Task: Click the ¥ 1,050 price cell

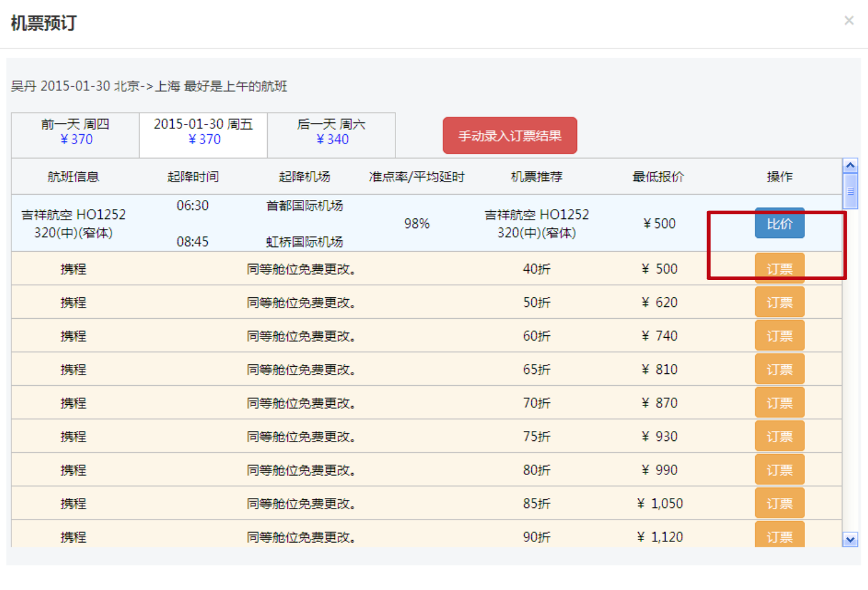Action: [x=660, y=503]
